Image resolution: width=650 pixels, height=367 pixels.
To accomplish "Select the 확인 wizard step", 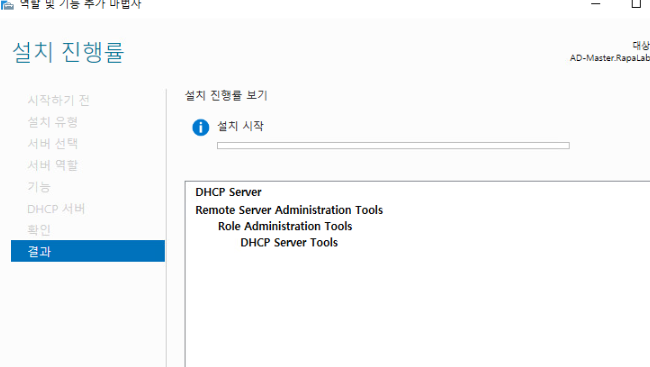I will click(x=39, y=230).
